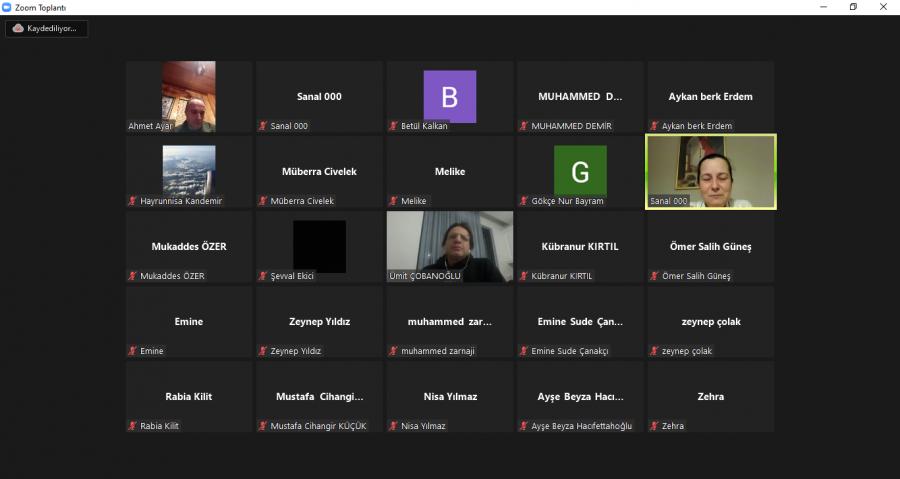Click the cloud recording icon beside Kaydediliyor
Screen dimensions: 900x479
tap(18, 28)
